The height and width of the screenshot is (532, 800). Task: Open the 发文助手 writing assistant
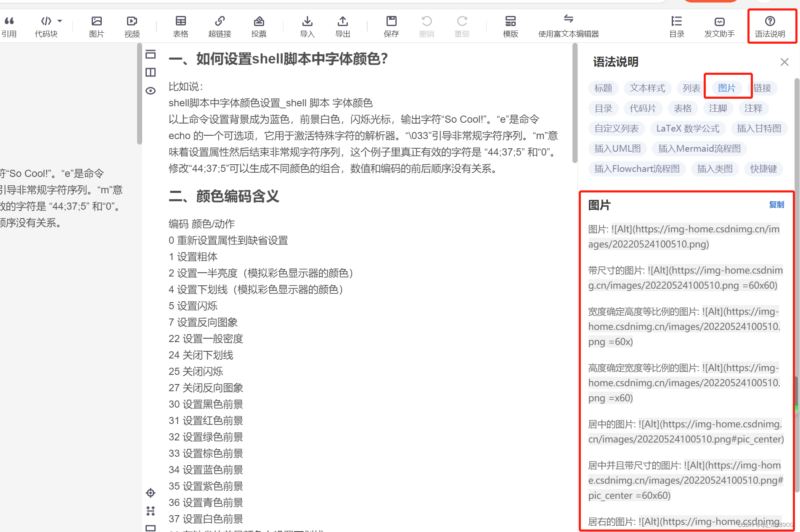(719, 26)
